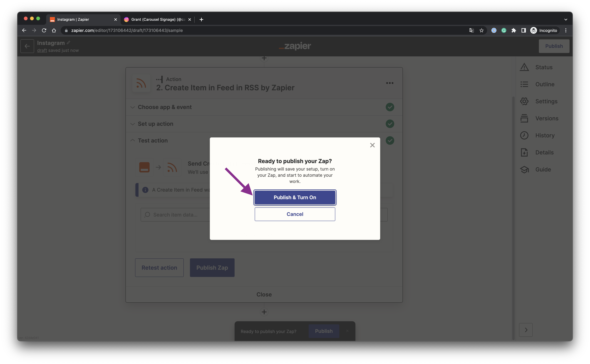This screenshot has width=590, height=364.
Task: Click the browser back arrow
Action: 24,30
